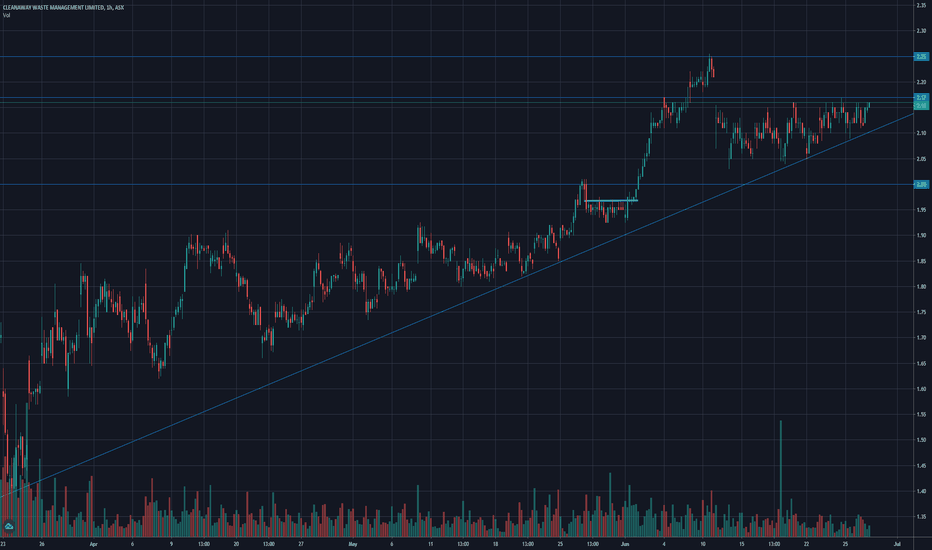Click the 1.60 price axis label
The width and height of the screenshot is (932, 550).
(921, 389)
